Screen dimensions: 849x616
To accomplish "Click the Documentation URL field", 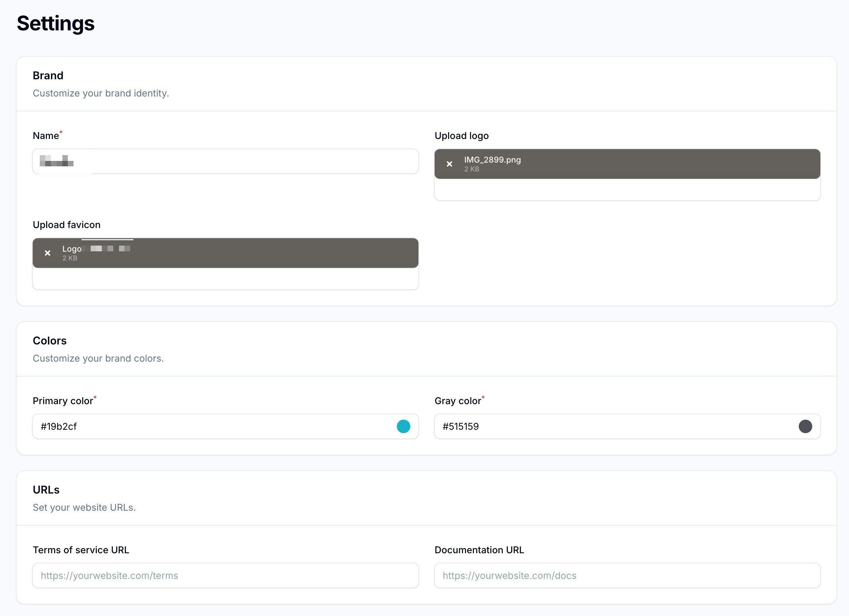I will (x=627, y=575).
